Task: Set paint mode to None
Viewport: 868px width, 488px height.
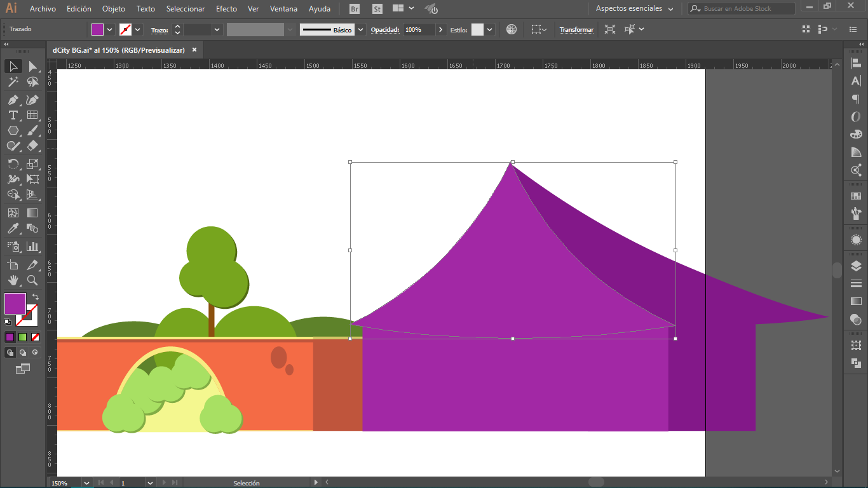Action: click(x=35, y=337)
